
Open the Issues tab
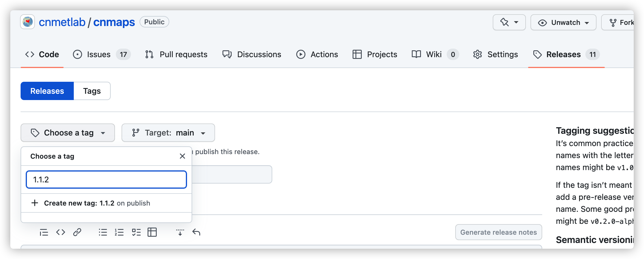click(x=102, y=54)
